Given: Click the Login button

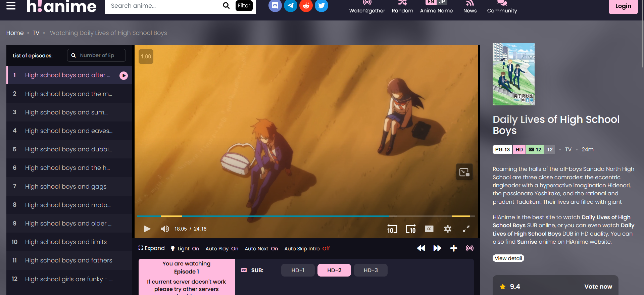Looking at the screenshot, I should (x=623, y=6).
